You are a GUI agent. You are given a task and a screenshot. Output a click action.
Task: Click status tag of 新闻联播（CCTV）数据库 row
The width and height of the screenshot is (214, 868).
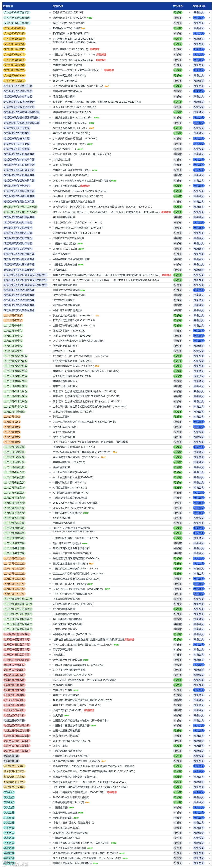tap(178, 28)
